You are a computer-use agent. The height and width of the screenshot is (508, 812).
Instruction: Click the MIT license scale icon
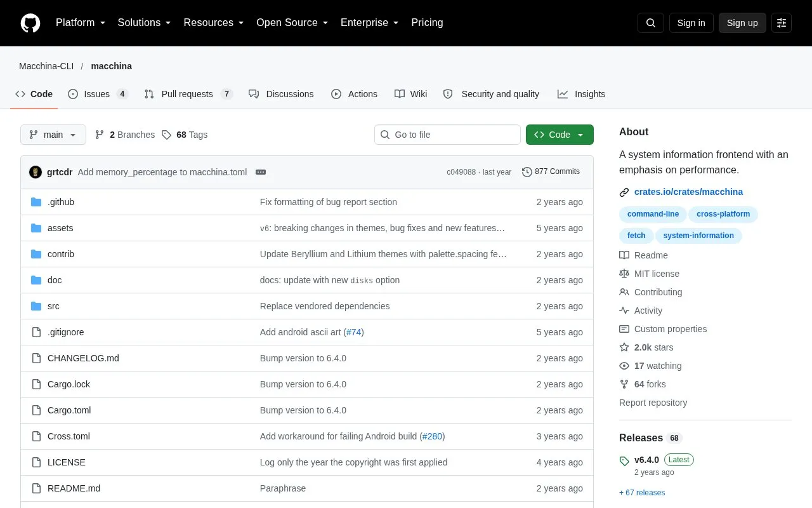(624, 274)
